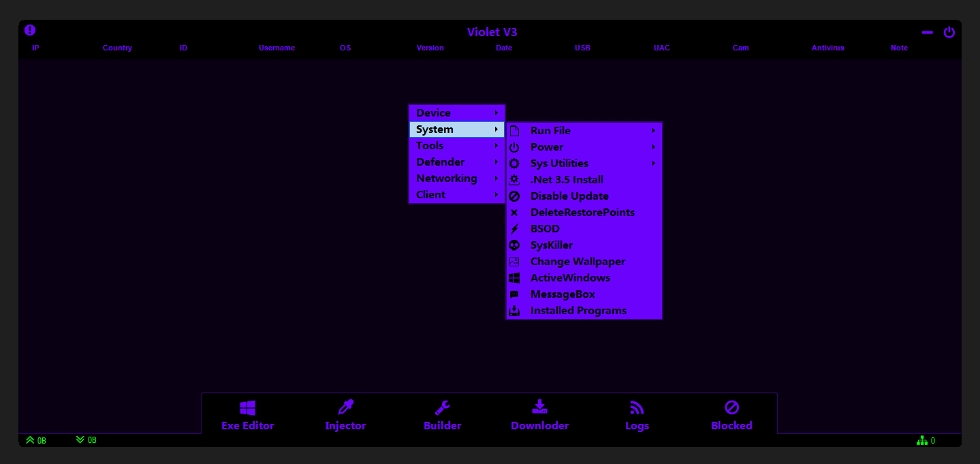Viewport: 980px width, 464px height.
Task: Click the Defender menu entry
Action: [441, 162]
